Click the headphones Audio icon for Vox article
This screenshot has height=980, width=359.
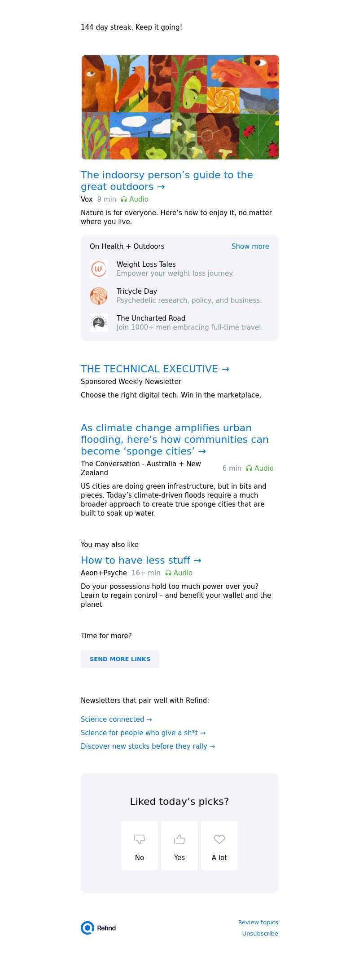tap(124, 199)
